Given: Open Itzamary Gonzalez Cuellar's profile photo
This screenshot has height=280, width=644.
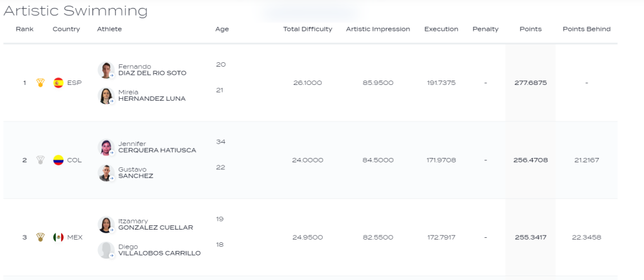Looking at the screenshot, I should pos(106,225).
